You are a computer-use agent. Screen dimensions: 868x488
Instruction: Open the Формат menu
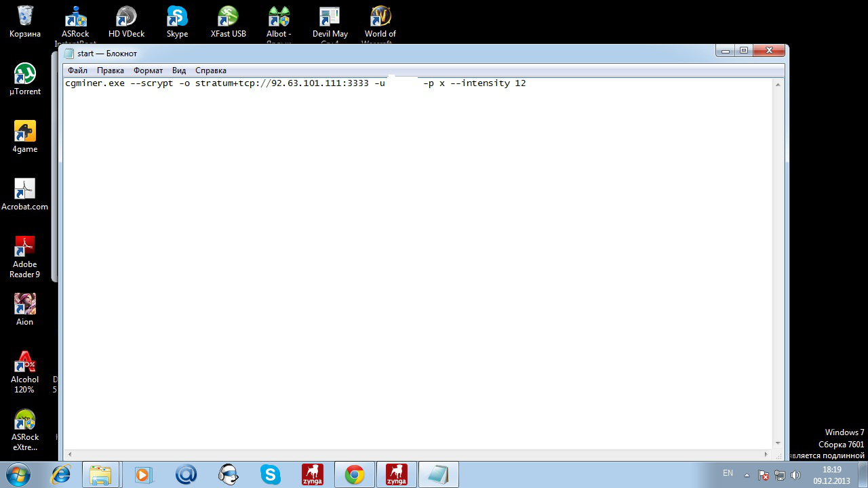pos(148,70)
